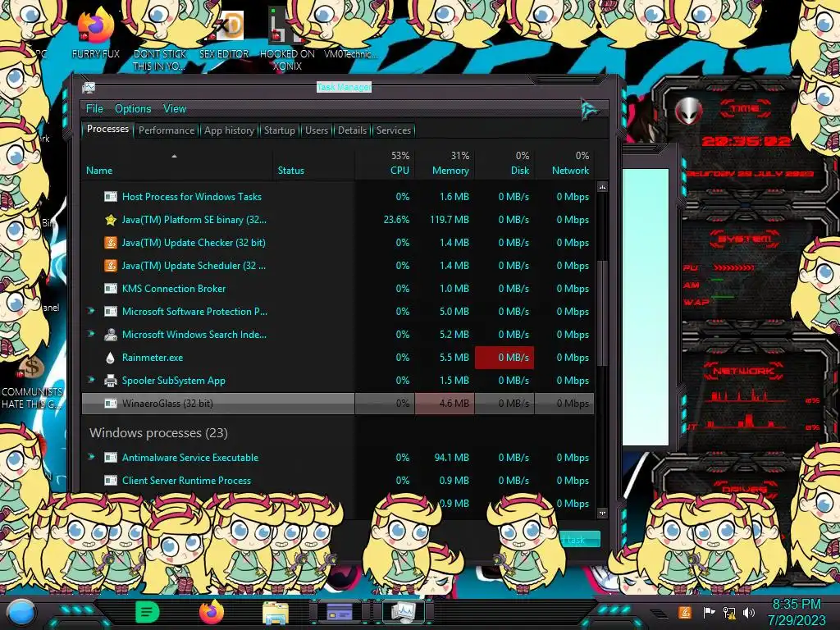Click the Task Manager title bar icon

pyautogui.click(x=89, y=88)
